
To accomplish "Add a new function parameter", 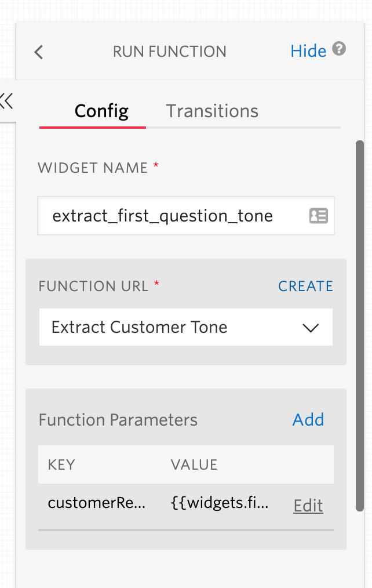I will coord(308,420).
